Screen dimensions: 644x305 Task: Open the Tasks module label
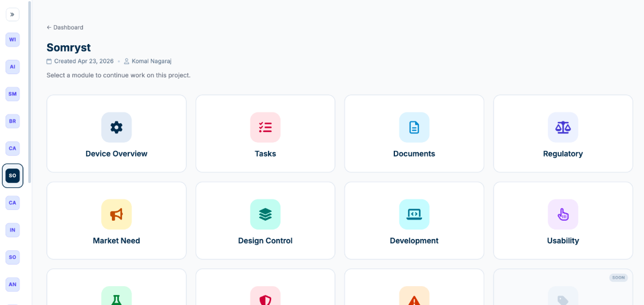tap(265, 154)
